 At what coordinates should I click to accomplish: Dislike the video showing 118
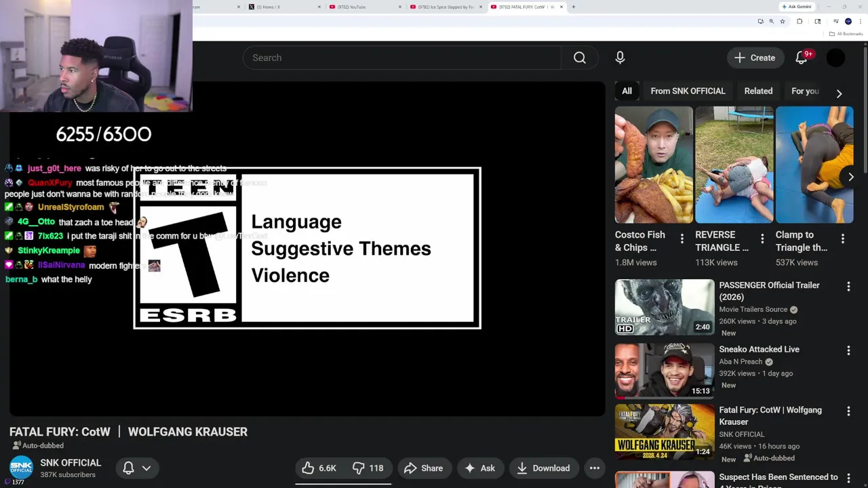(368, 468)
